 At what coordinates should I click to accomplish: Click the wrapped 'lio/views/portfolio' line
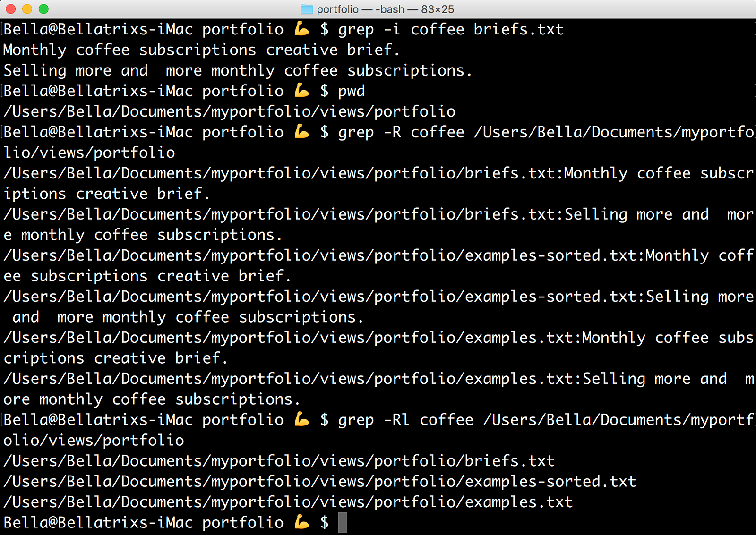[89, 153]
